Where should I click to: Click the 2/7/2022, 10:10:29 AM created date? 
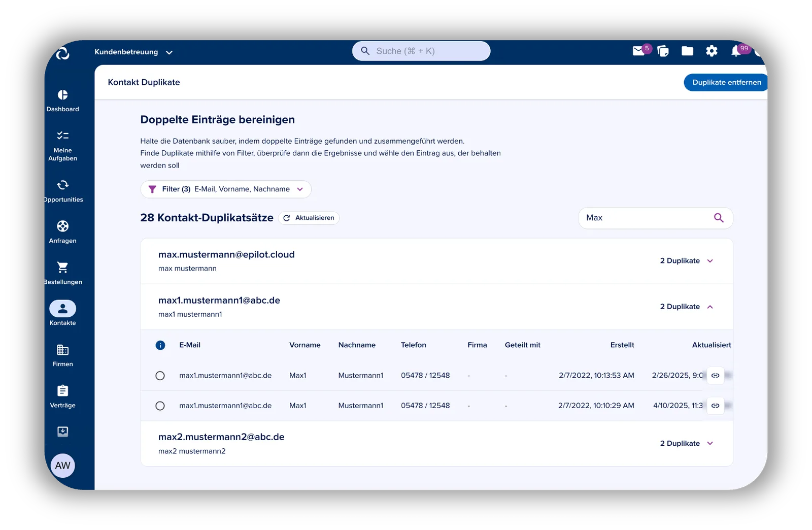point(596,406)
